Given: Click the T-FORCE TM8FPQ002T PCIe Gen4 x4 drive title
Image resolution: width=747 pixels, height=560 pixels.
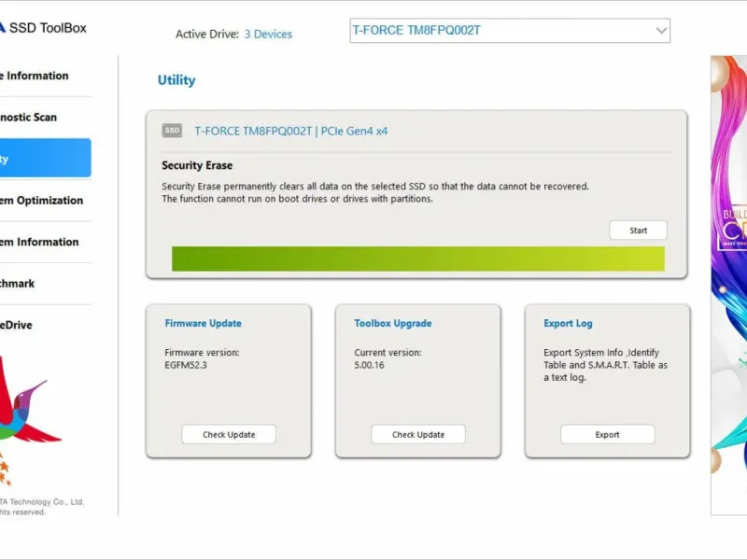Looking at the screenshot, I should 291,131.
